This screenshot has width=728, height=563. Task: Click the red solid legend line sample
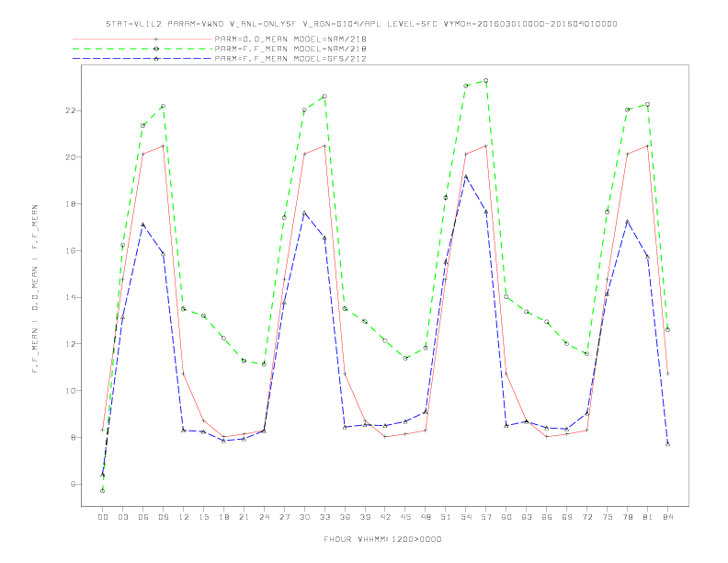(x=142, y=39)
